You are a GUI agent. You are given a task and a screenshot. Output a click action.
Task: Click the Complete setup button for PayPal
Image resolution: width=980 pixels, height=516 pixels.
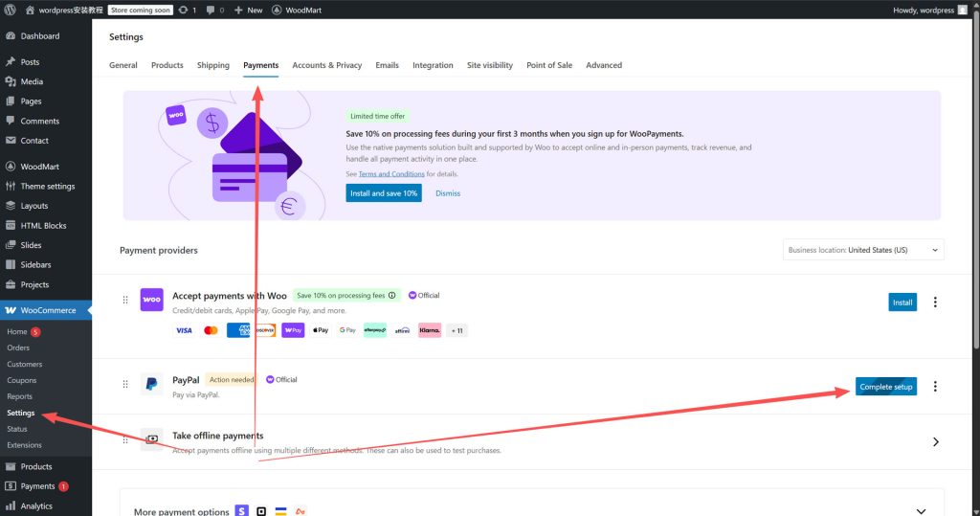click(x=886, y=387)
